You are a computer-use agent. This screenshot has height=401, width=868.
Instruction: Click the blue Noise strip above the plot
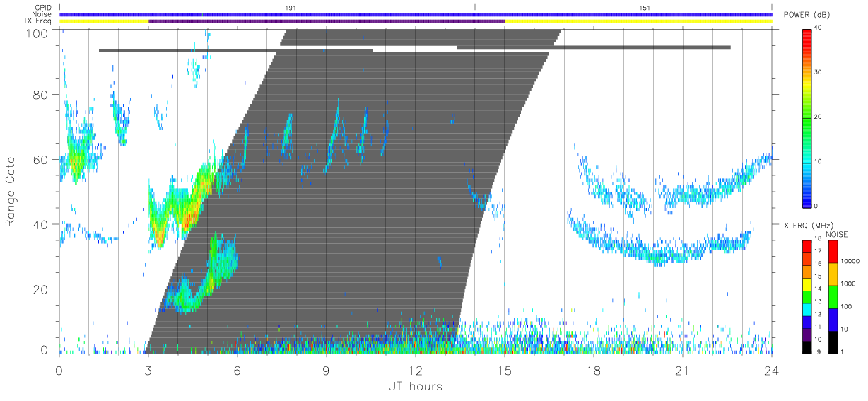(x=416, y=14)
